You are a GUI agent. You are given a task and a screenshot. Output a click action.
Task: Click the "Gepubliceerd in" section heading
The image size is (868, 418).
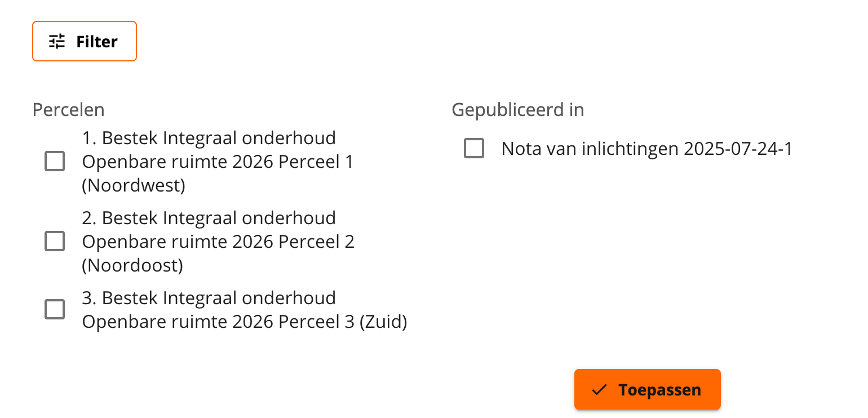click(x=517, y=110)
